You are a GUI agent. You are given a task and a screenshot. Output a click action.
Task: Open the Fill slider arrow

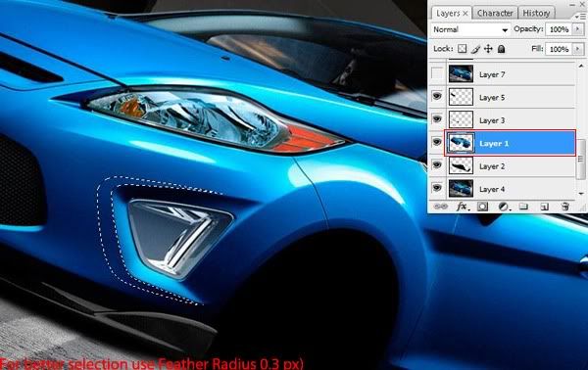[x=578, y=49]
